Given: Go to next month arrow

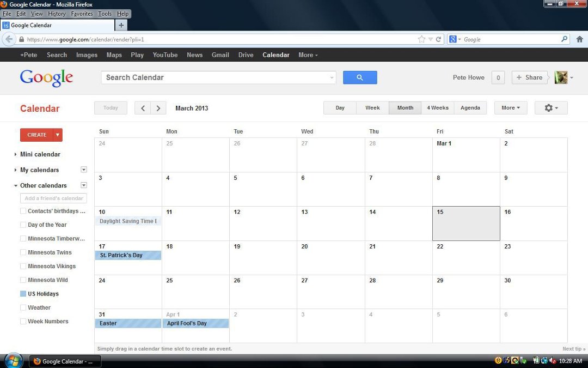Looking at the screenshot, I should click(158, 108).
